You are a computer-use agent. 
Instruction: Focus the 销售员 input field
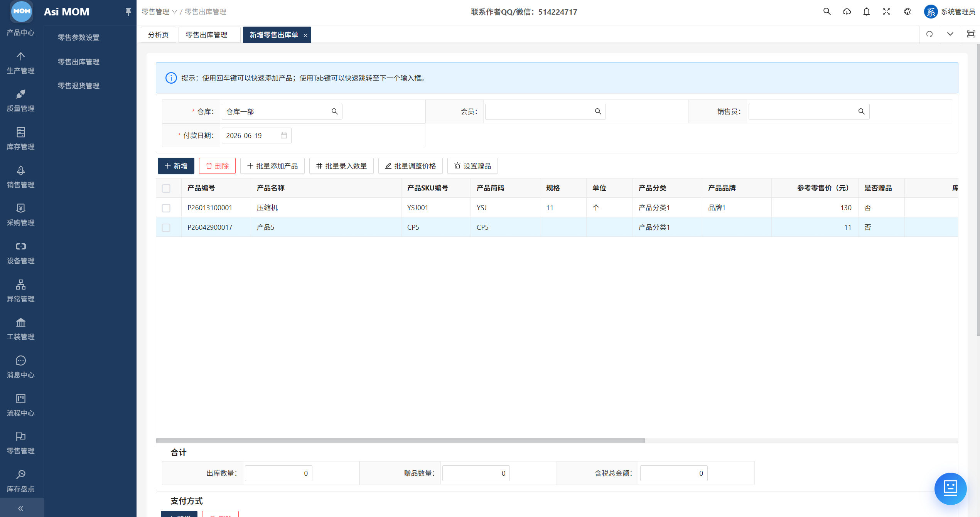pyautogui.click(x=809, y=111)
